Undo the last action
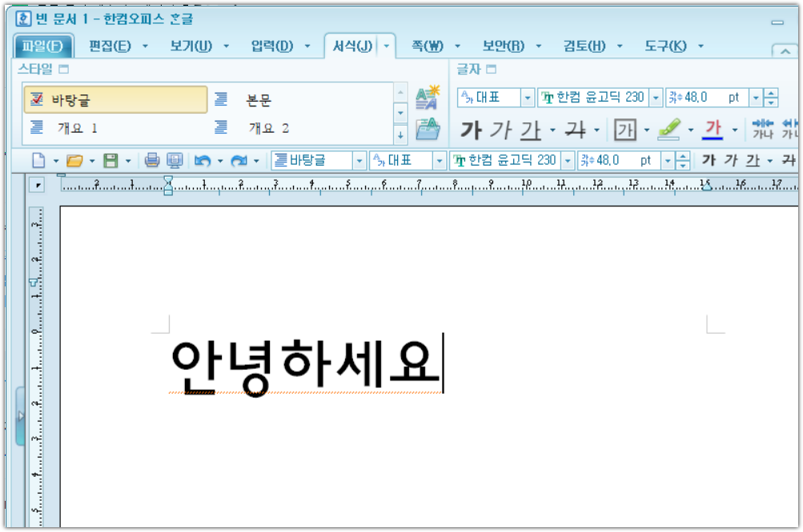 (203, 161)
